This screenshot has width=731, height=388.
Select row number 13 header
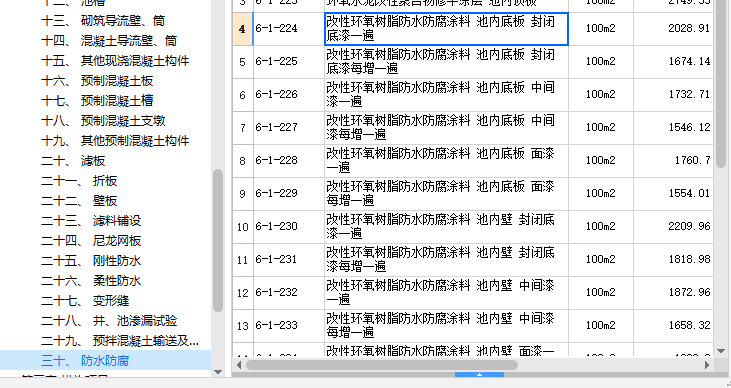click(242, 326)
